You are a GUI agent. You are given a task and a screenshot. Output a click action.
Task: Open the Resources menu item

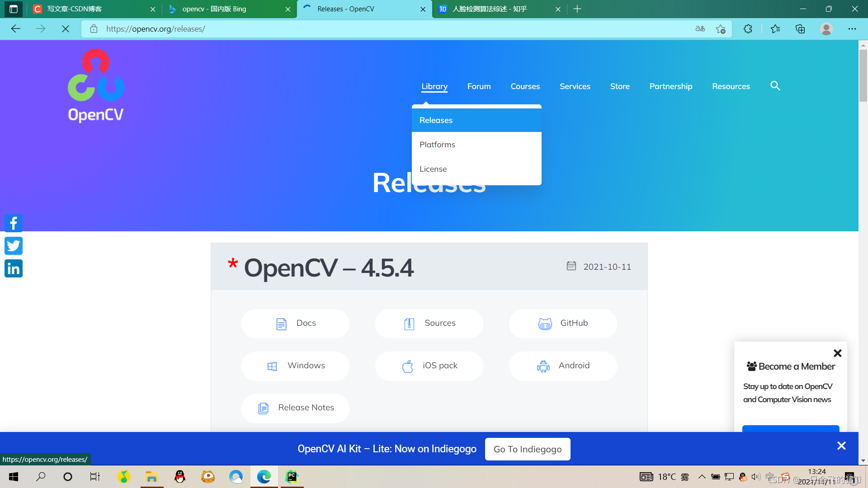[731, 86]
